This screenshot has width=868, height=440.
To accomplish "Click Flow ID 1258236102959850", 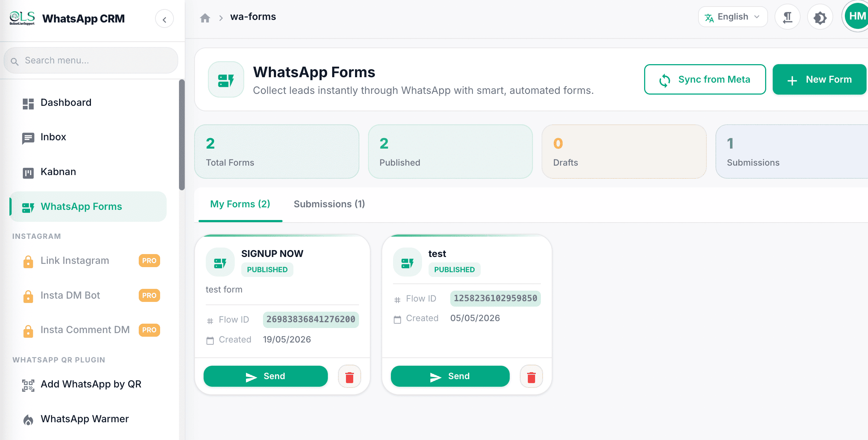I will pos(496,299).
